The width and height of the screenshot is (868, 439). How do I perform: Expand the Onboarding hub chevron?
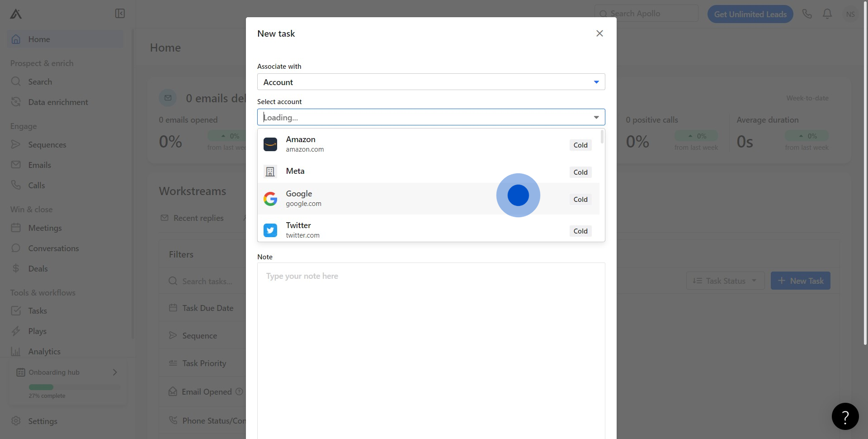pyautogui.click(x=115, y=372)
